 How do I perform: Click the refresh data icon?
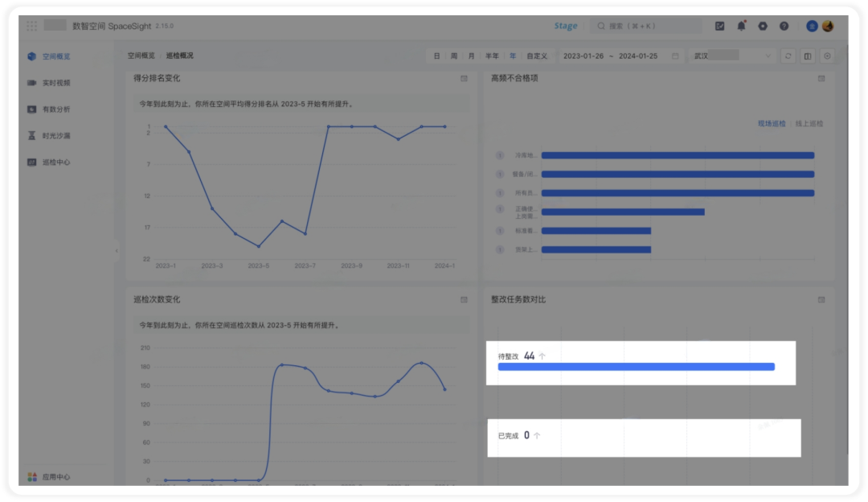788,56
